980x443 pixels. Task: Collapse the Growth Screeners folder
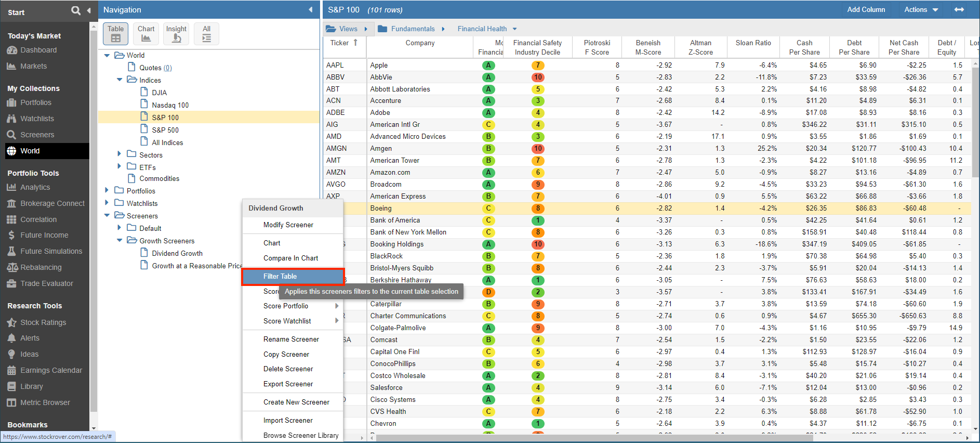(120, 240)
